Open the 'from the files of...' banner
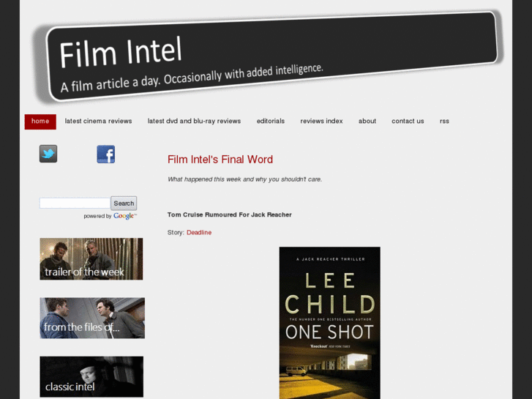This screenshot has height=399, width=532. [x=92, y=318]
